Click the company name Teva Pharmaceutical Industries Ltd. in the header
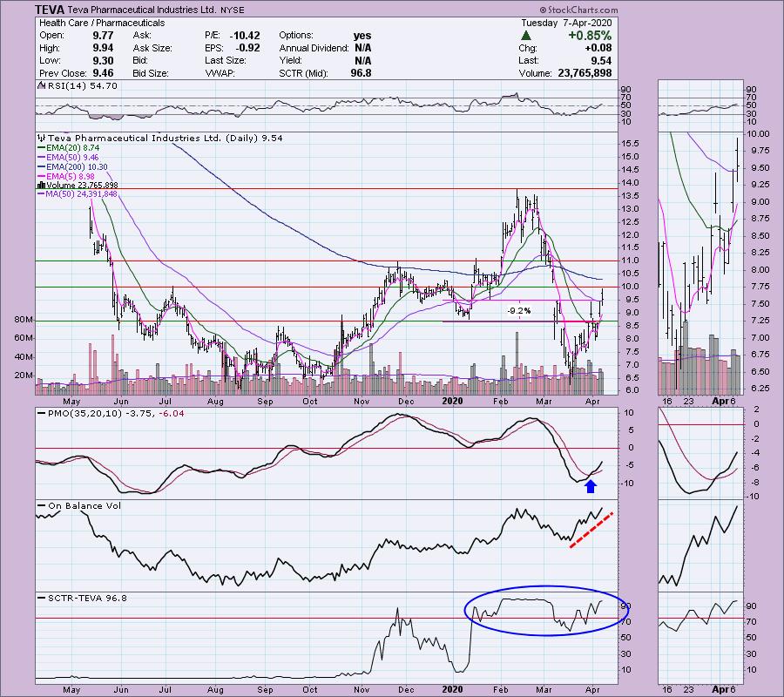 click(142, 10)
